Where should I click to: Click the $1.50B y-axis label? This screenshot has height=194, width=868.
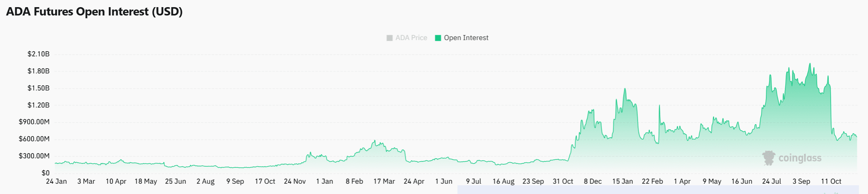pyautogui.click(x=39, y=88)
